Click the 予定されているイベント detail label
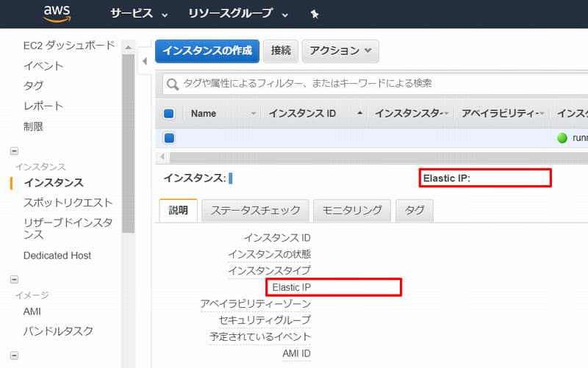This screenshot has height=368, width=588. tap(260, 337)
